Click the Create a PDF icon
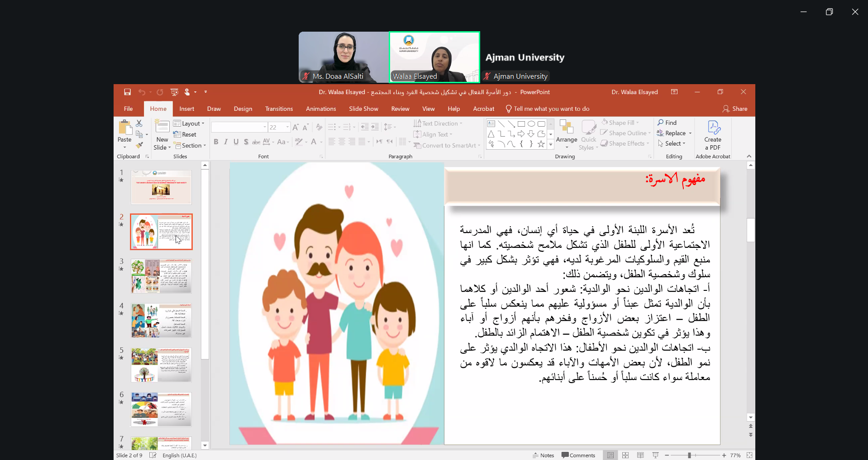The width and height of the screenshot is (868, 460). 713,128
